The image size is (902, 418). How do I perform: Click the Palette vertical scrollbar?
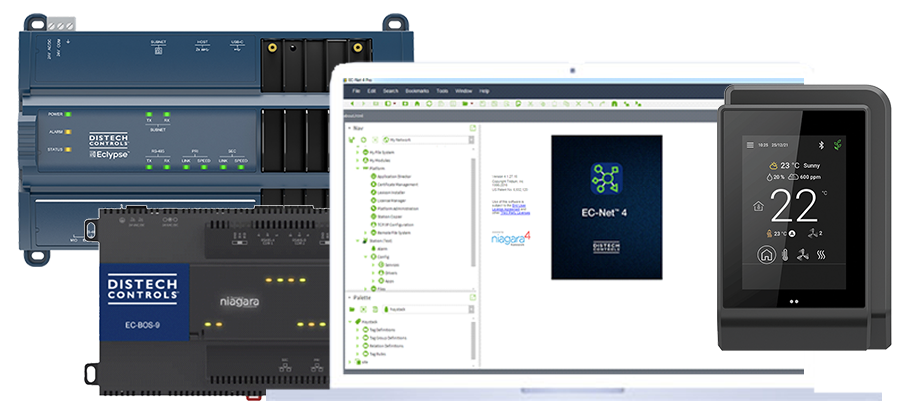point(473,341)
